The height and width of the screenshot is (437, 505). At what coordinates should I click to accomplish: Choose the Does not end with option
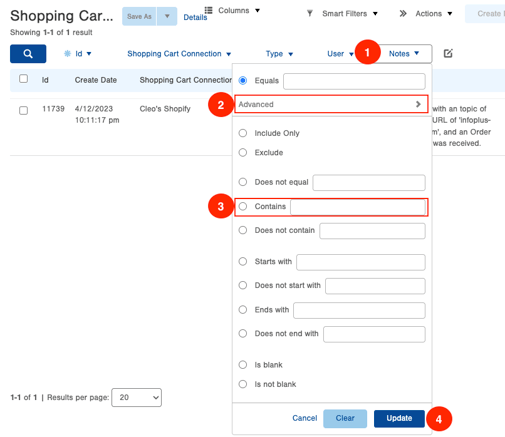click(243, 333)
